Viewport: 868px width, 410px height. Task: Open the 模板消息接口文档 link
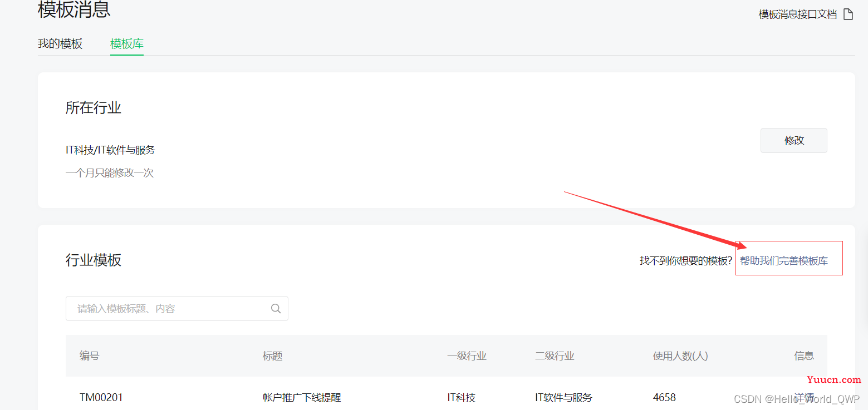[797, 14]
